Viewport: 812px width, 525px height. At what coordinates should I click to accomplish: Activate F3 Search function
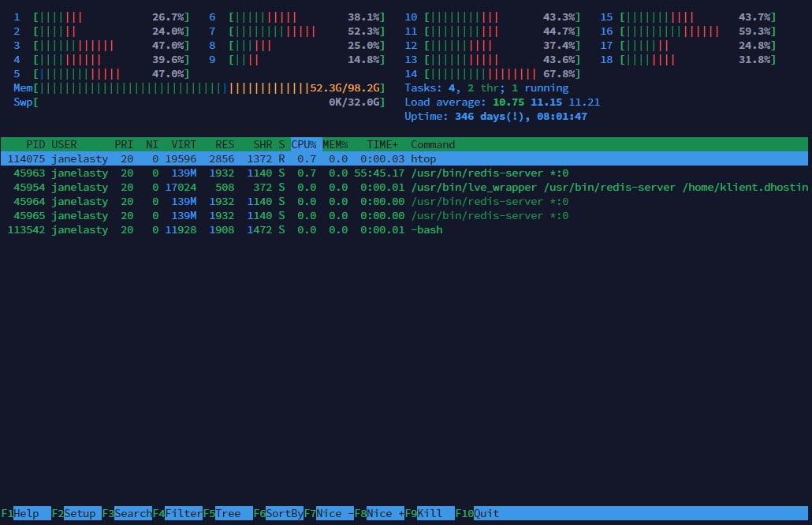127,513
